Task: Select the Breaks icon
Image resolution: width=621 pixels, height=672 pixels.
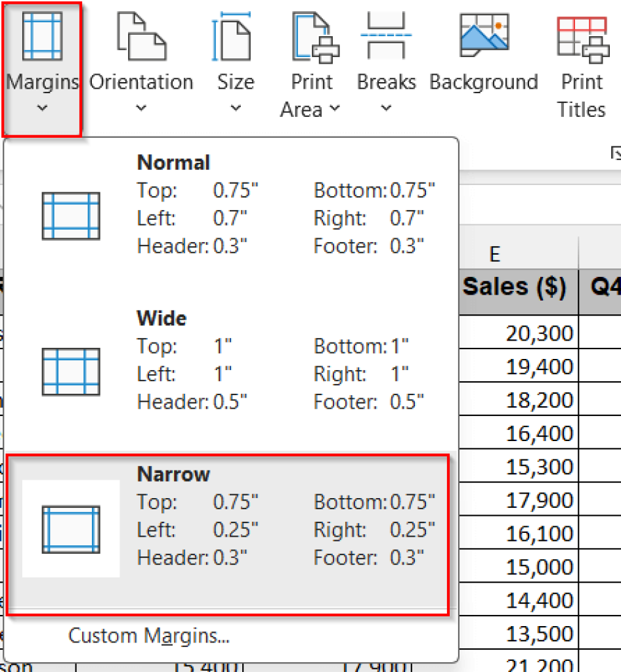Action: click(386, 37)
